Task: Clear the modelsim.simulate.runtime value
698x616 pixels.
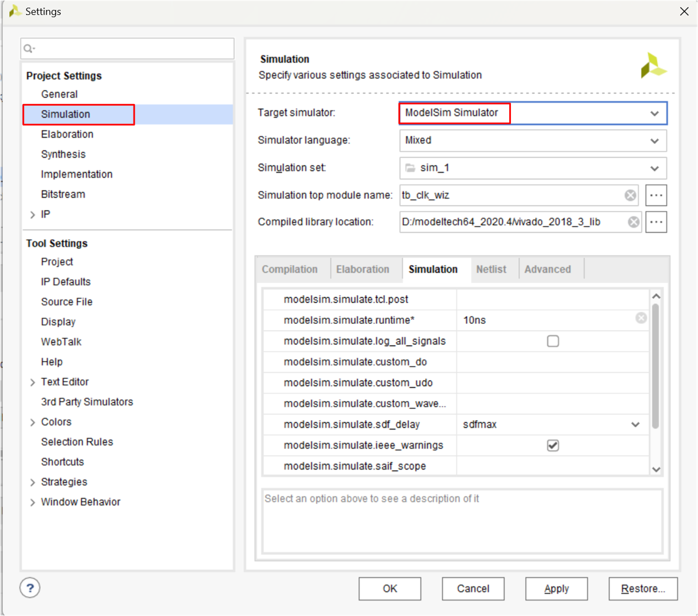Action: coord(641,318)
